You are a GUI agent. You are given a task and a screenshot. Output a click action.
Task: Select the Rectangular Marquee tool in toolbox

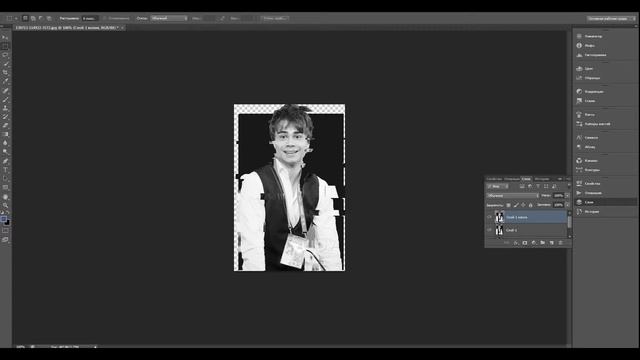[x=5, y=46]
